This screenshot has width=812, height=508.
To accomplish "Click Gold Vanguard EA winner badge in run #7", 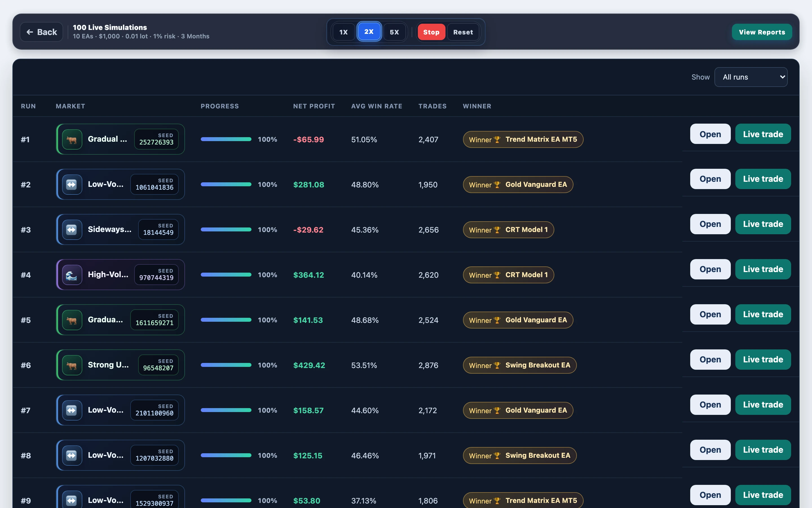I will (x=518, y=410).
